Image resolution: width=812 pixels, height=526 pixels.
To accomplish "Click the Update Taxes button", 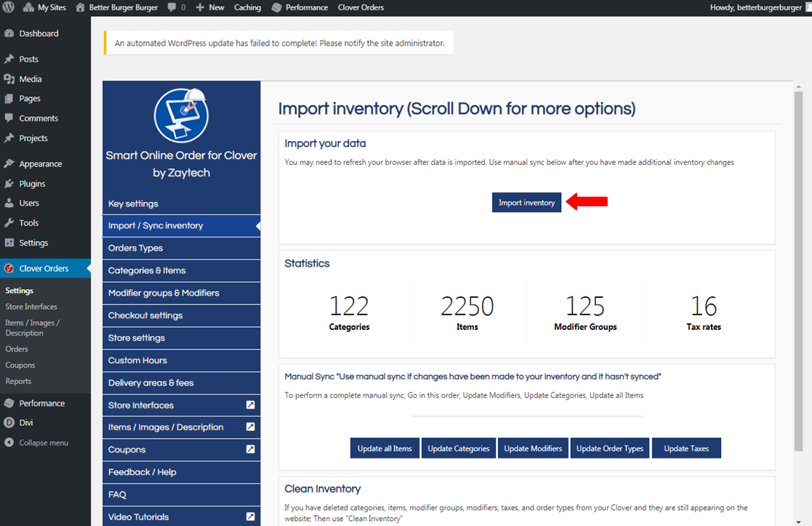I will pyautogui.click(x=686, y=448).
